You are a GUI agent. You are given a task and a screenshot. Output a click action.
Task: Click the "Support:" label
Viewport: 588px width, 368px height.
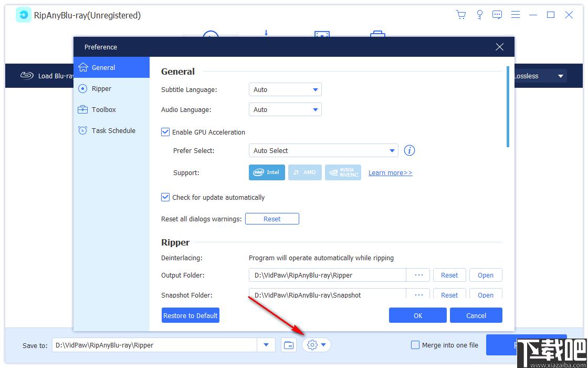click(186, 173)
